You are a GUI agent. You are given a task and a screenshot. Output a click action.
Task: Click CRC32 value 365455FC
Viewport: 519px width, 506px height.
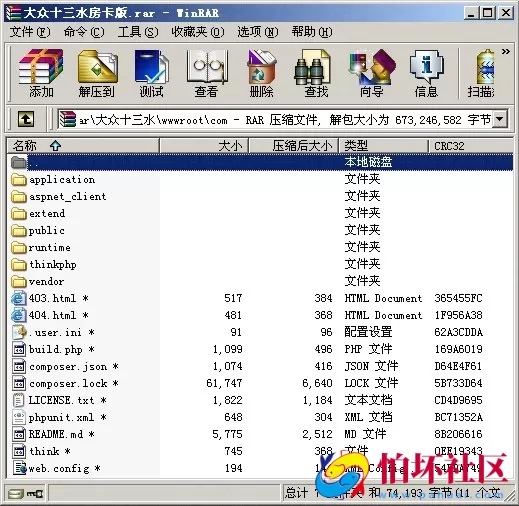click(458, 298)
